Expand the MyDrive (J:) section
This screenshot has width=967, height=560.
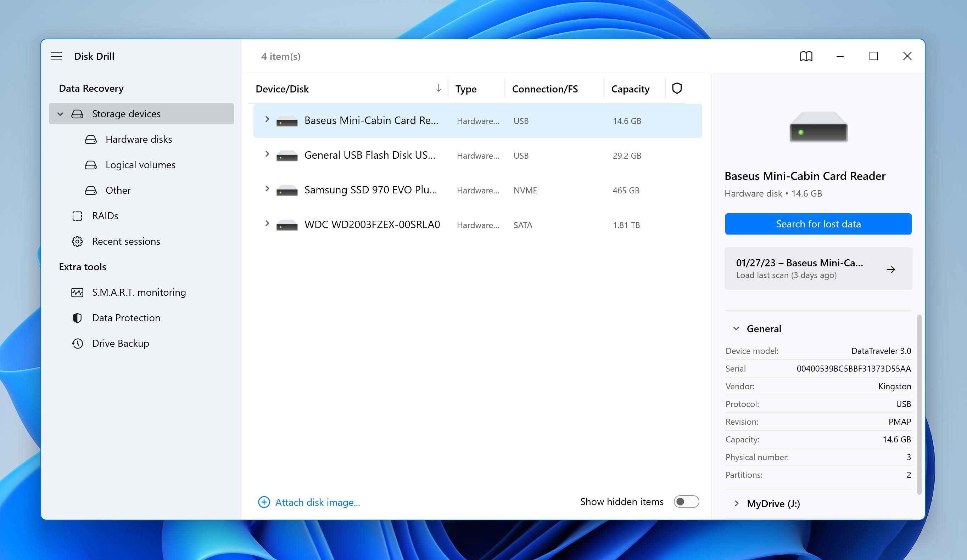pyautogui.click(x=736, y=503)
